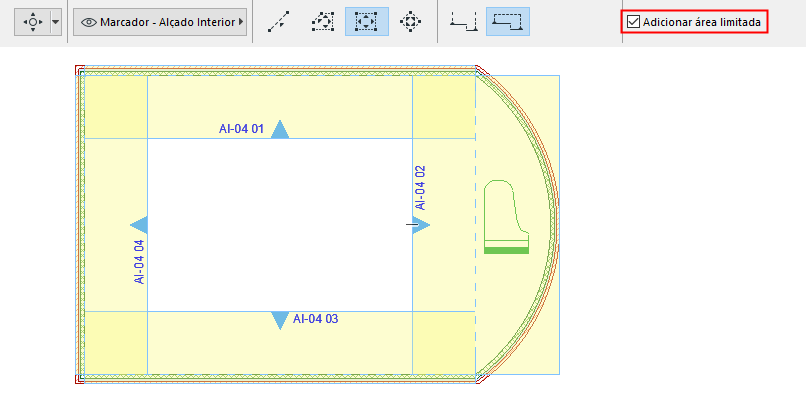
Task: Uncheck Adicionar área limitada checkbox
Action: (633, 22)
